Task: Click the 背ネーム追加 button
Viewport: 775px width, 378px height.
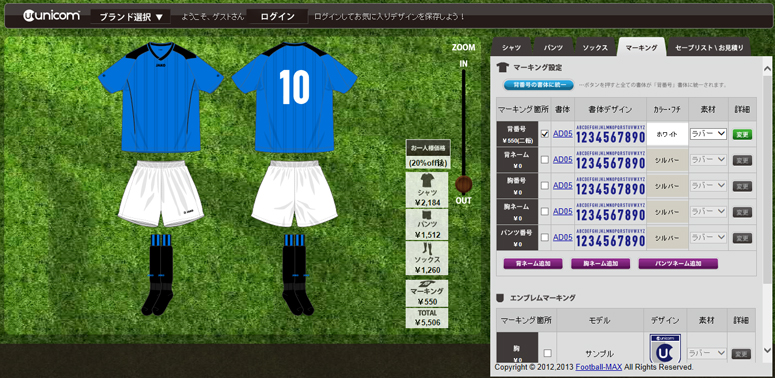Action: pos(533,263)
